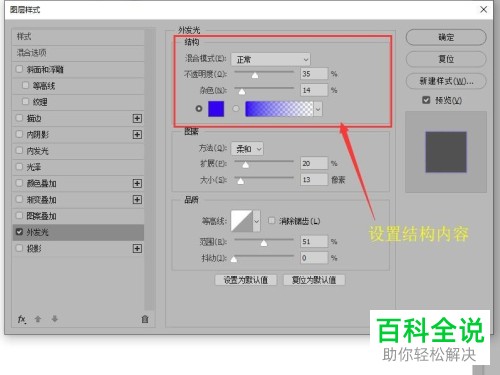Open the gradient picker dropdown arrow
500x375 pixels.
[318, 109]
